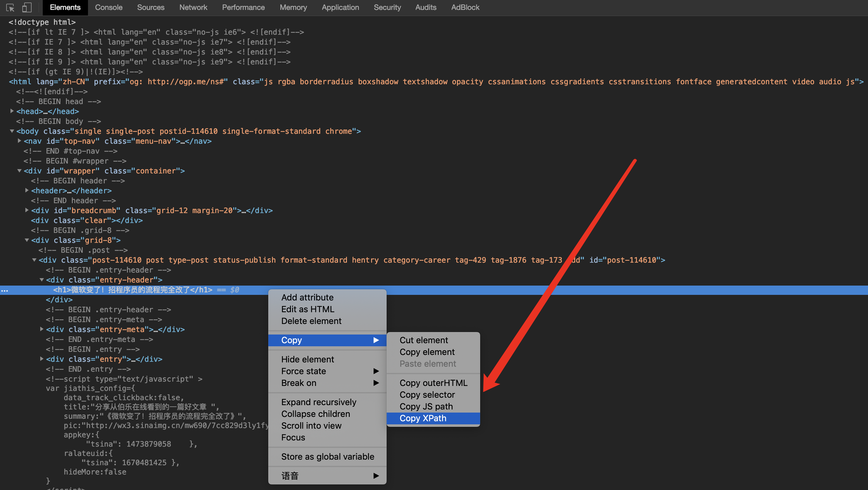The height and width of the screenshot is (490, 868).
Task: Open the 语音 submenu
Action: [x=327, y=476]
